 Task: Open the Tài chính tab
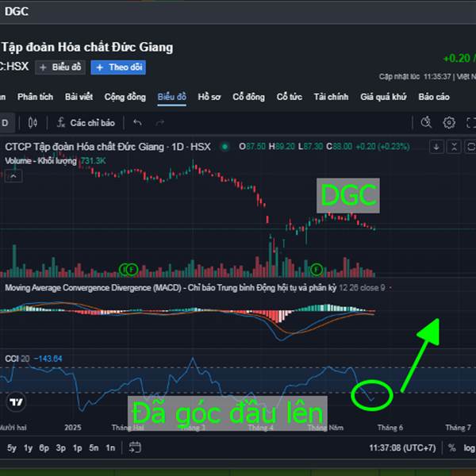[331, 97]
